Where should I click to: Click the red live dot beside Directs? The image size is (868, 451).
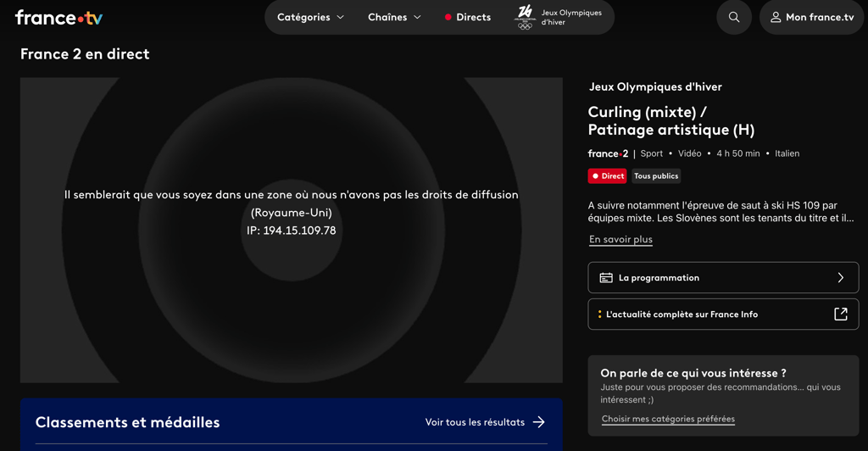click(x=448, y=17)
